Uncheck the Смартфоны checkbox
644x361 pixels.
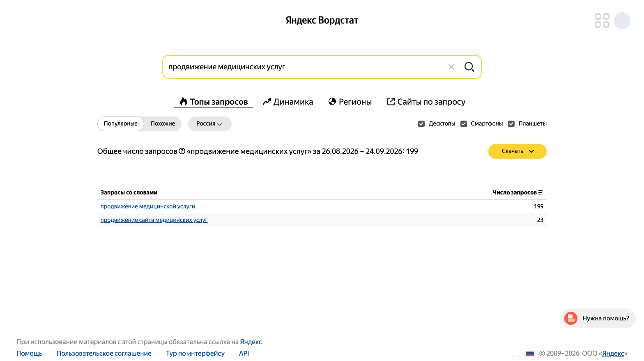pyautogui.click(x=464, y=124)
